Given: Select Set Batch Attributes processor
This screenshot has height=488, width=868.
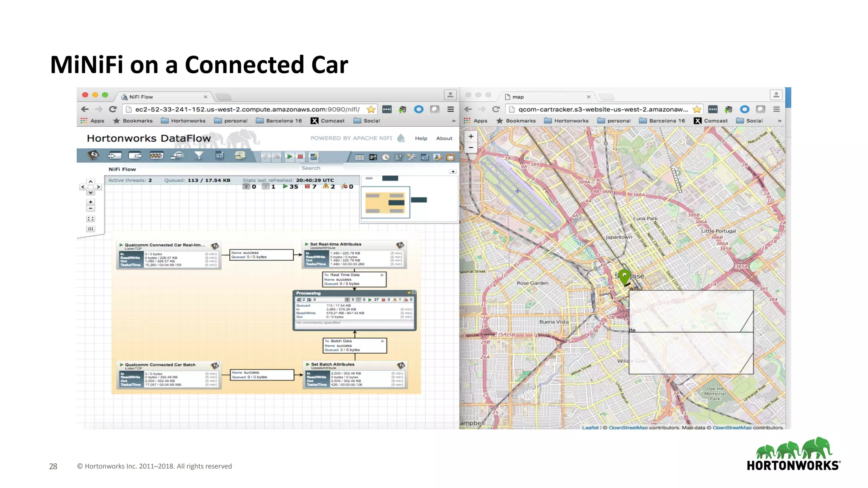Looking at the screenshot, I should click(355, 375).
